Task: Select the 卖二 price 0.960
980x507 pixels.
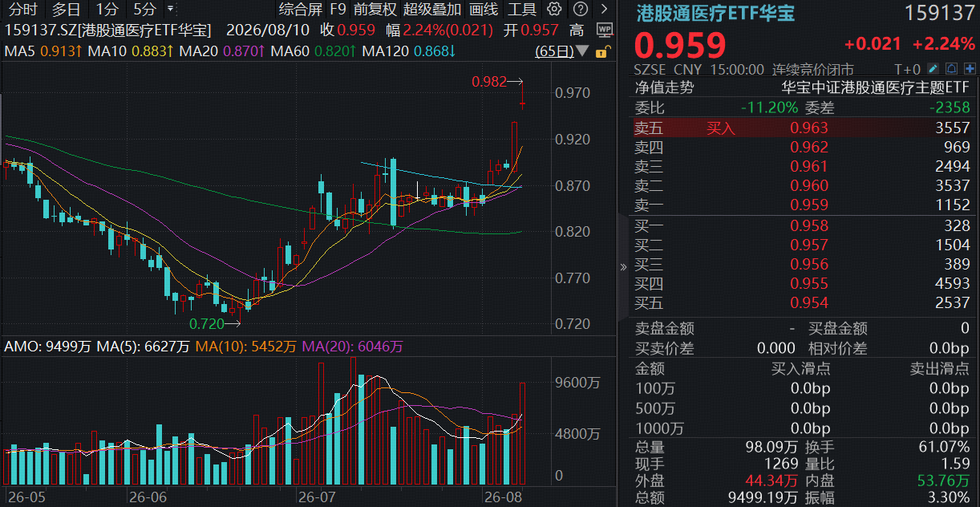Action: 809,185
